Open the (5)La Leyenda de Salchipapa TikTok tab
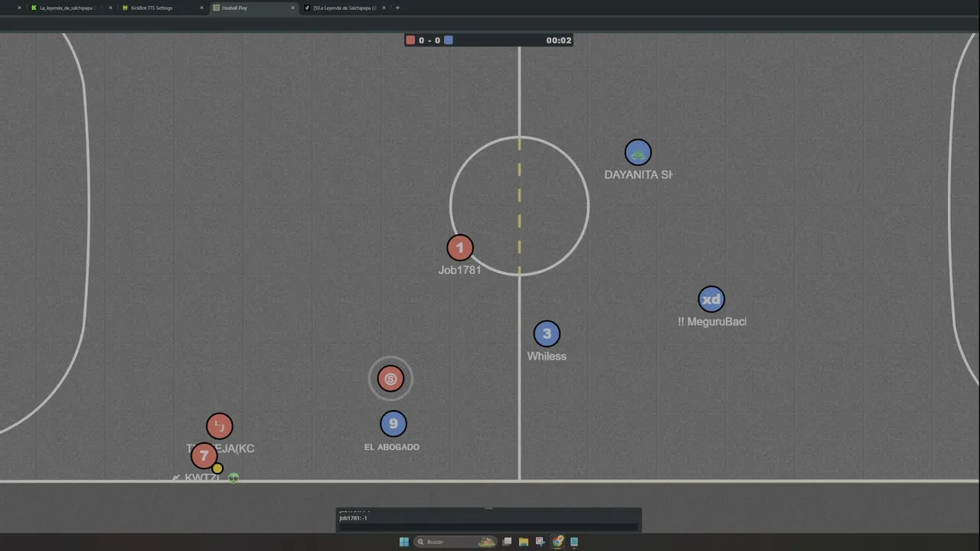The image size is (980, 551). click(344, 8)
